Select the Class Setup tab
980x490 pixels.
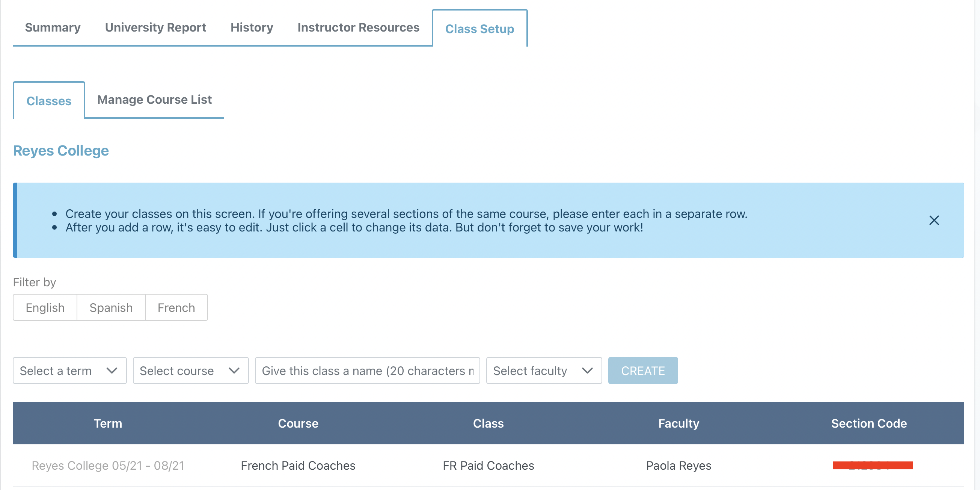(479, 29)
